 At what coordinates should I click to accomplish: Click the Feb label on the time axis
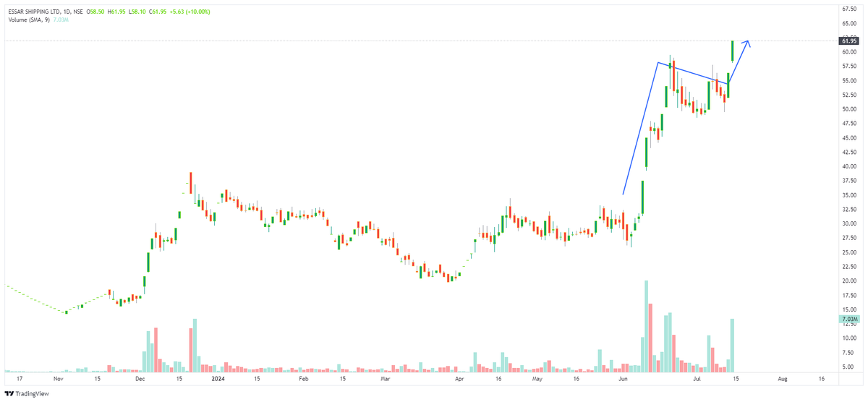click(x=304, y=378)
